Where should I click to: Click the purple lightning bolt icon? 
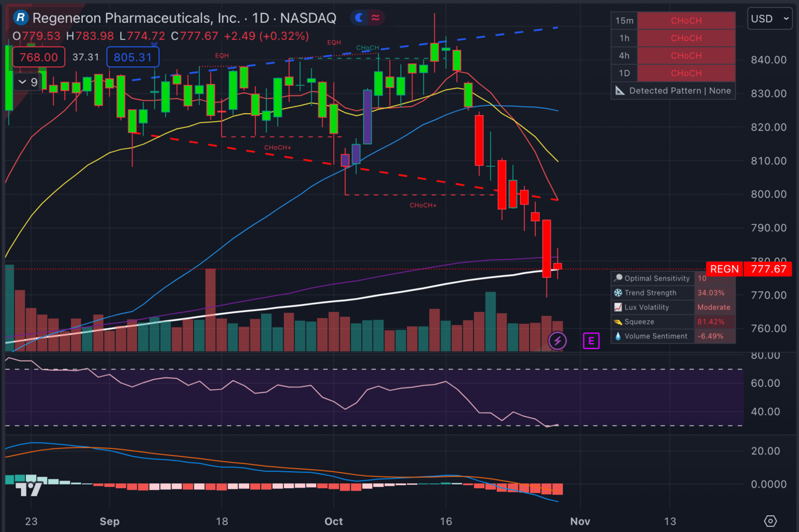[557, 340]
